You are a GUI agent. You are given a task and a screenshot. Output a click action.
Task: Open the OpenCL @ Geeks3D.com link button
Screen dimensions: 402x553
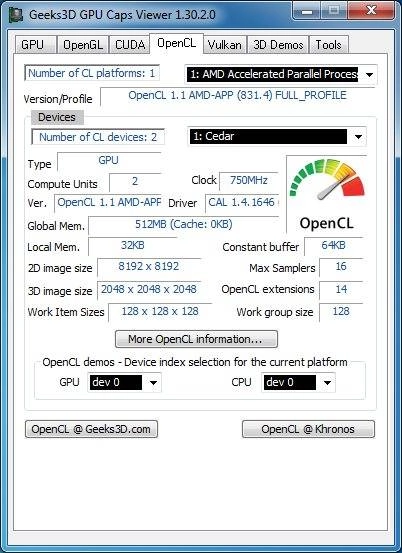click(91, 429)
